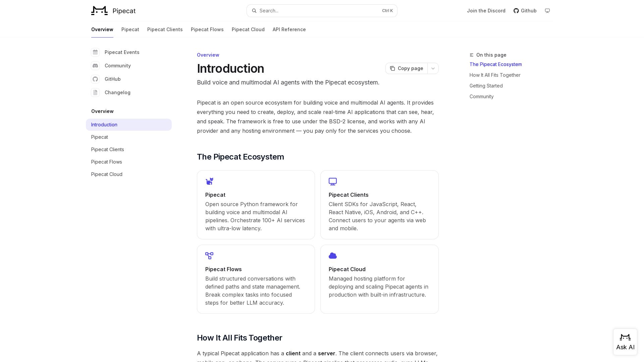This screenshot has height=362, width=644.
Task: Click The Pipecat Ecosystem section heading
Action: click(240, 157)
